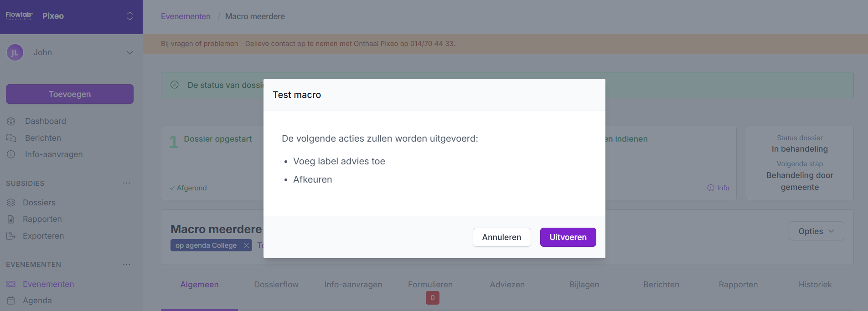Screen dimensions: 868x311
Task: Expand the John user menu chevron
Action: (x=129, y=53)
